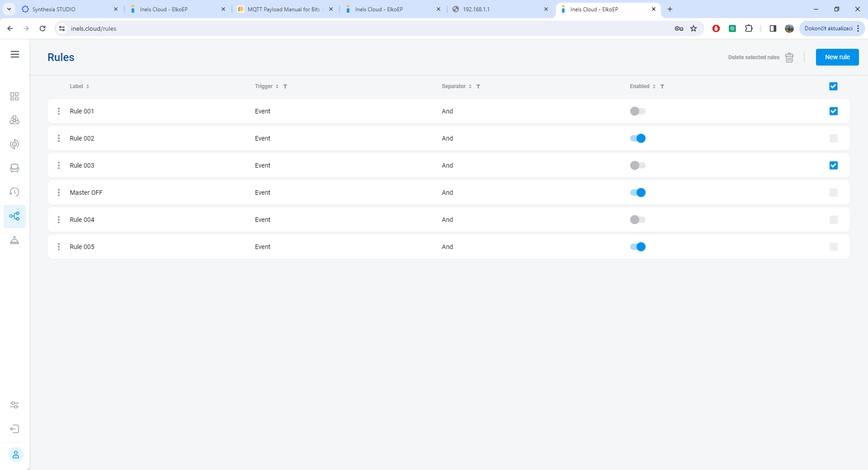Enable the Rule 001 toggle switch
The width and height of the screenshot is (868, 470).
pos(637,111)
